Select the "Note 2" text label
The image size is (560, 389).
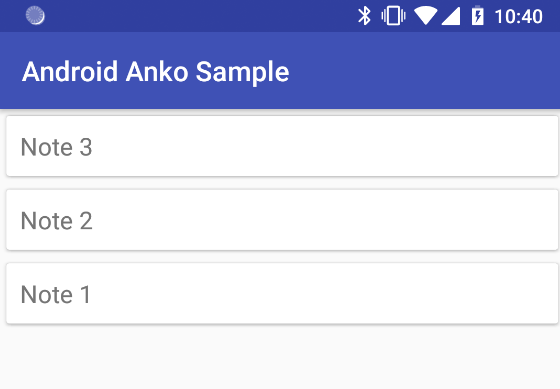click(x=56, y=221)
